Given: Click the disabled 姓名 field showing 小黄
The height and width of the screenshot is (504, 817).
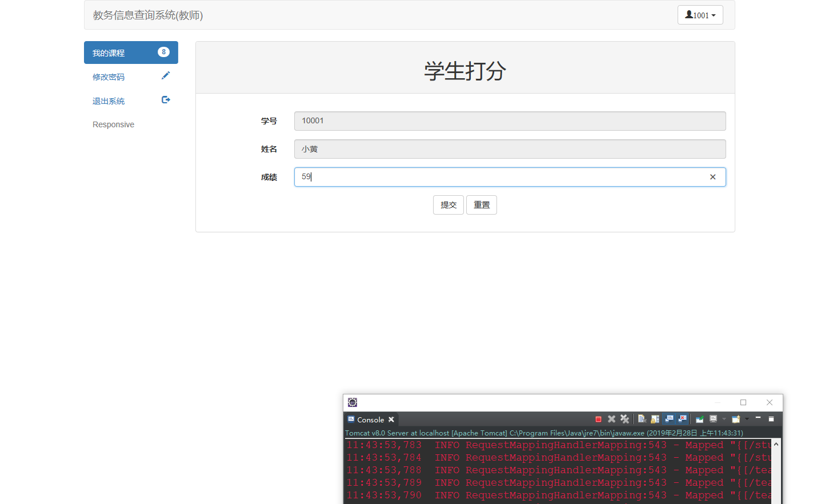Looking at the screenshot, I should coord(510,149).
